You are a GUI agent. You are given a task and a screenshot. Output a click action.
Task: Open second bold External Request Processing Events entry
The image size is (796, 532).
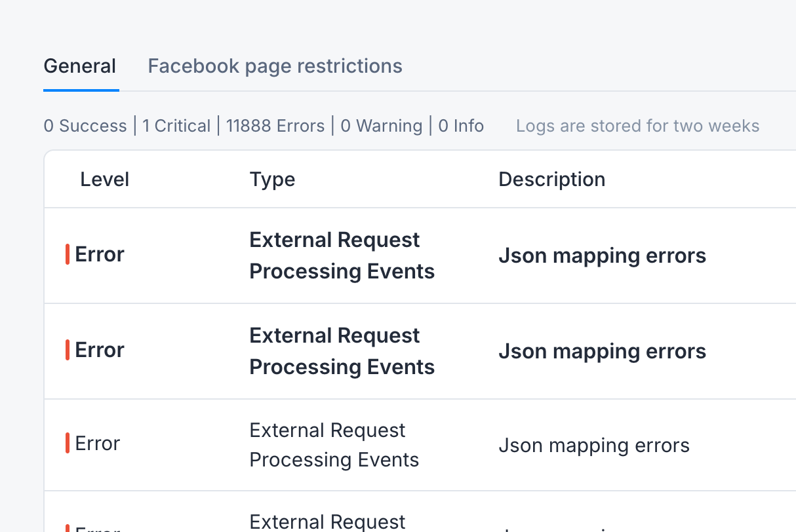tap(342, 351)
